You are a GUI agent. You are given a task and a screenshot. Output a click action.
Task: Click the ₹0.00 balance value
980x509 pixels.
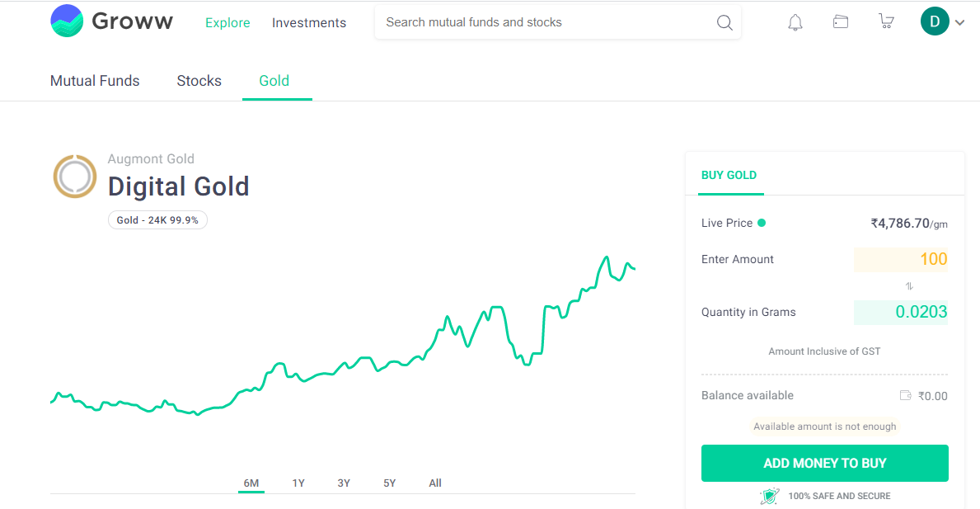(932, 396)
